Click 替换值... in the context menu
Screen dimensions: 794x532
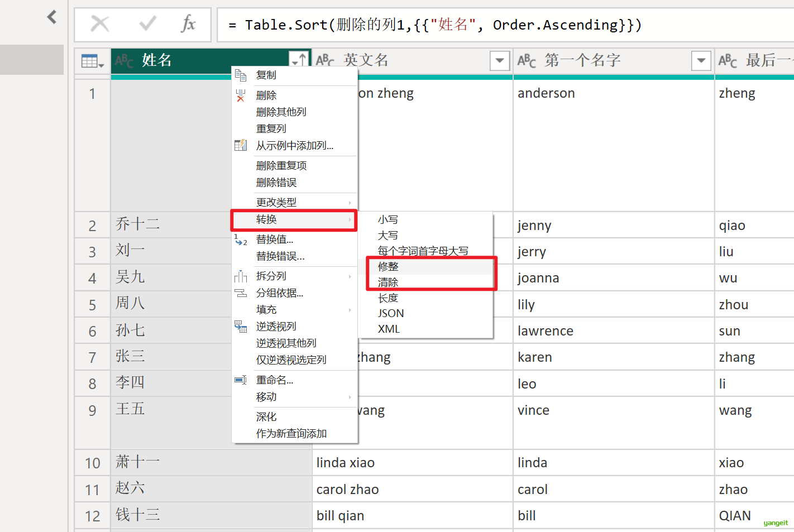click(x=275, y=239)
